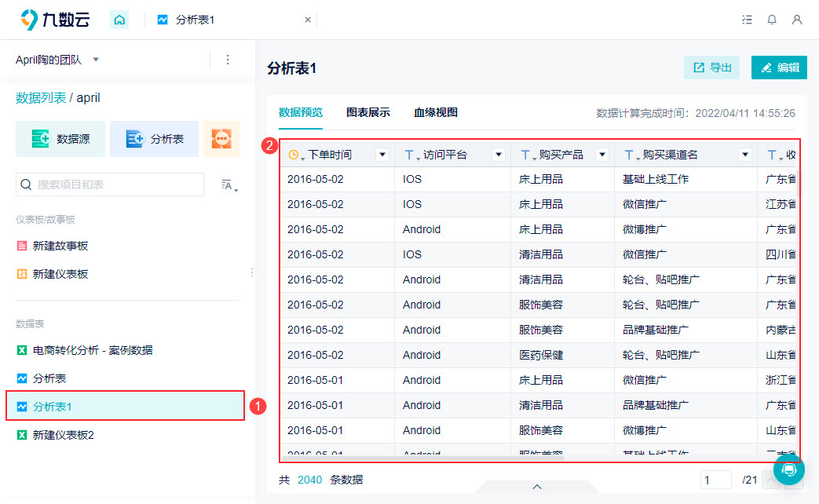Open the user account icon

click(797, 20)
